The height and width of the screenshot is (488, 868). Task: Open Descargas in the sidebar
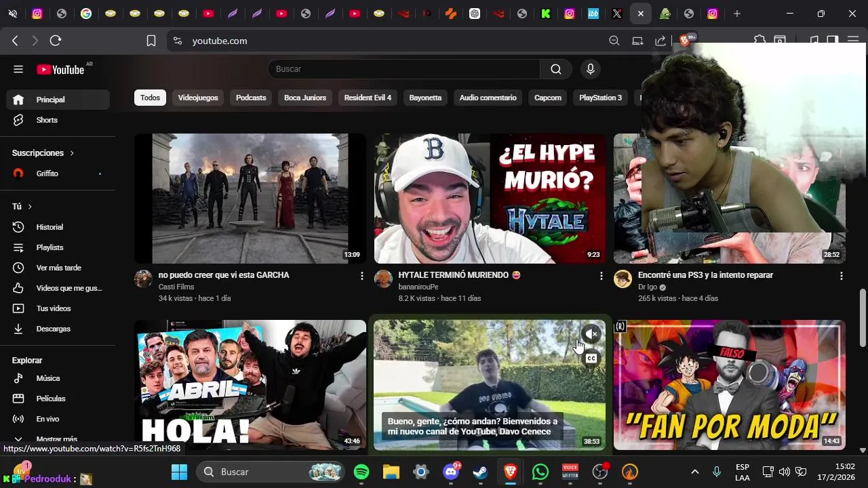point(58,329)
